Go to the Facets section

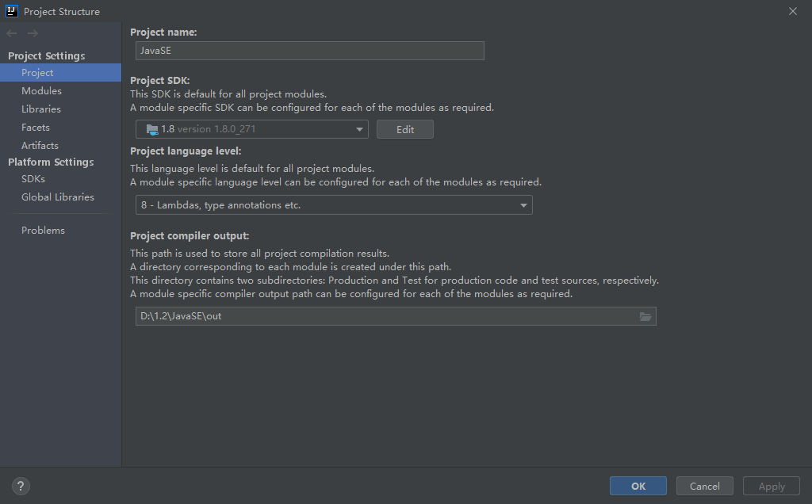[x=36, y=128]
